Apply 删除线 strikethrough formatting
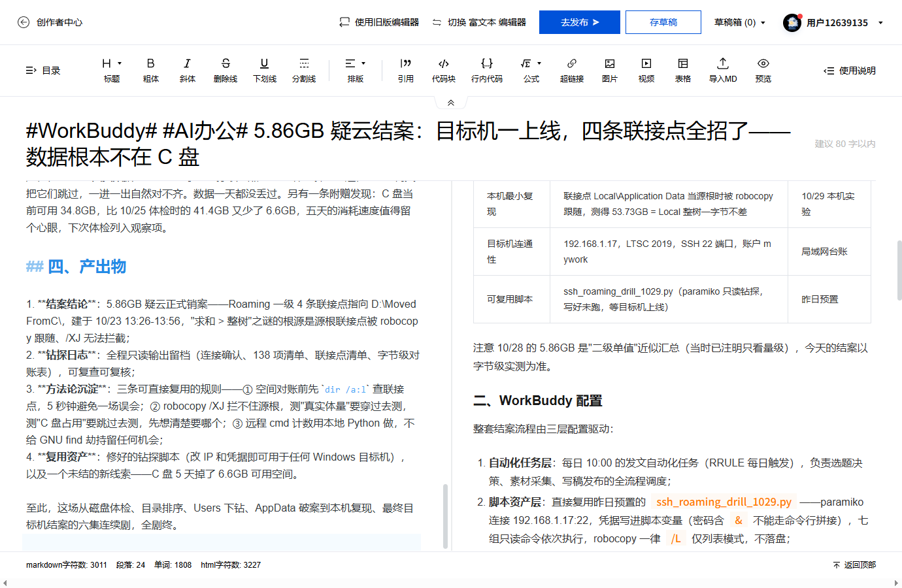The image size is (902, 588). point(225,71)
